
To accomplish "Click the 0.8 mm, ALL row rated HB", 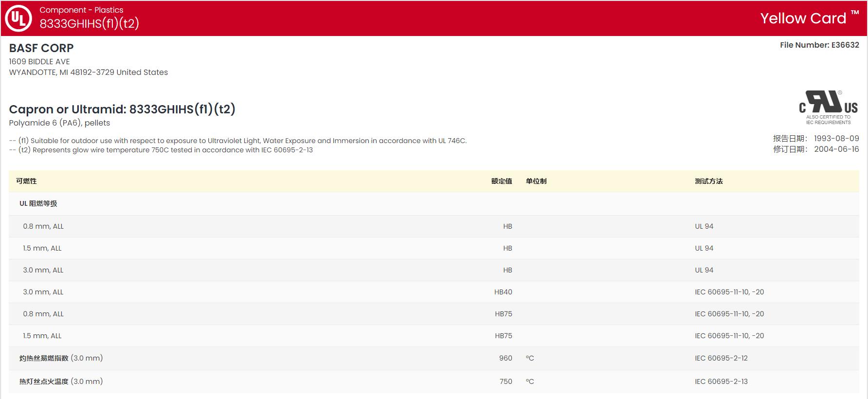I will coord(434,226).
